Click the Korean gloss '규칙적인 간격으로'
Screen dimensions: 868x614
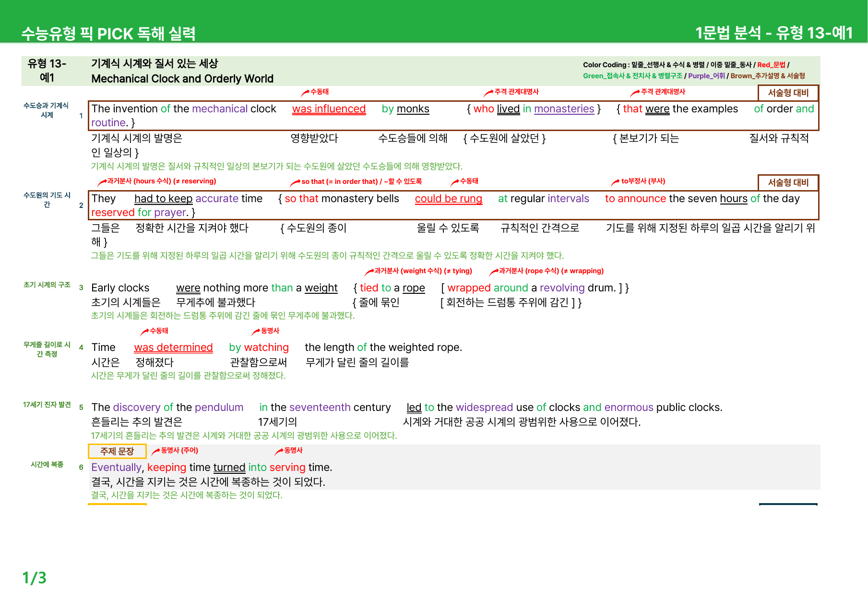(540, 228)
